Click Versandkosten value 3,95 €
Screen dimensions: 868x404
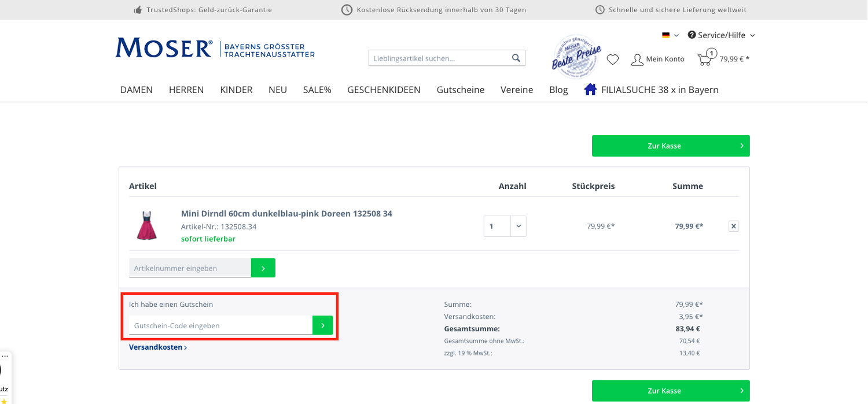tap(691, 316)
